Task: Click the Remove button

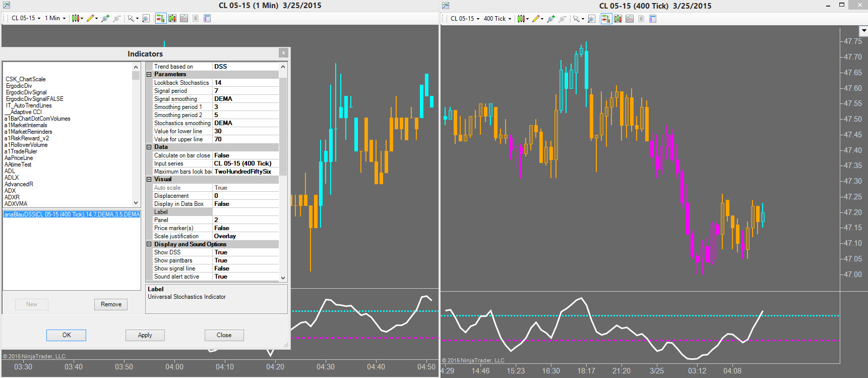Action: (111, 304)
